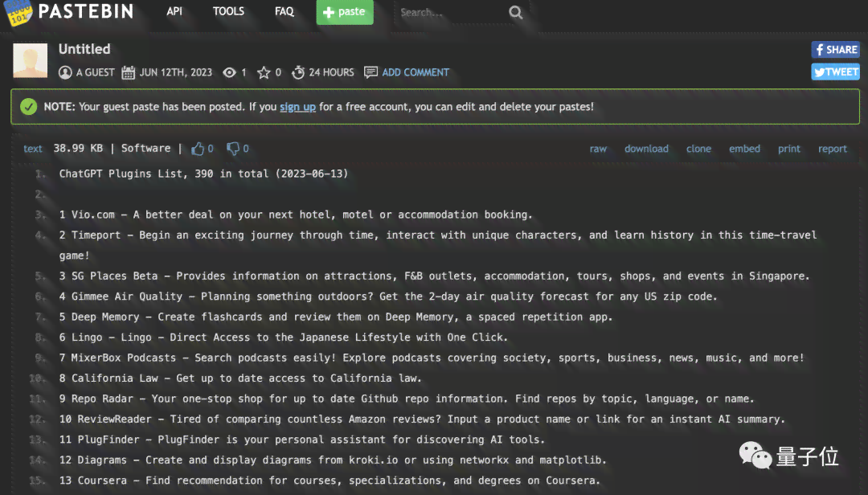
Task: Click the Timeport plugin line
Action: click(x=438, y=245)
